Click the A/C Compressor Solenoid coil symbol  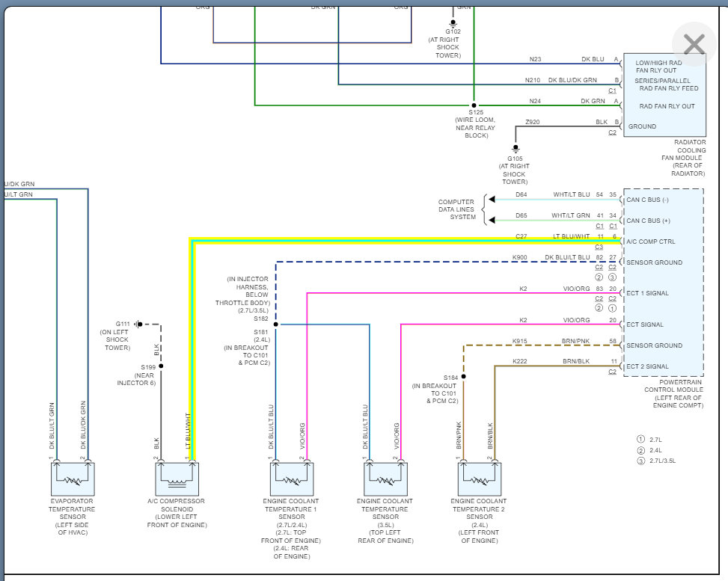pyautogui.click(x=177, y=479)
